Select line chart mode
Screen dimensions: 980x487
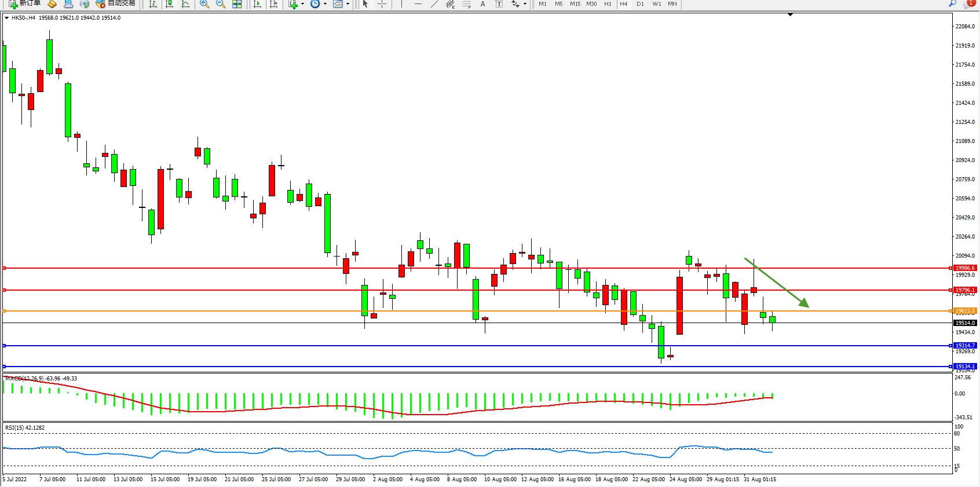pos(185,4)
